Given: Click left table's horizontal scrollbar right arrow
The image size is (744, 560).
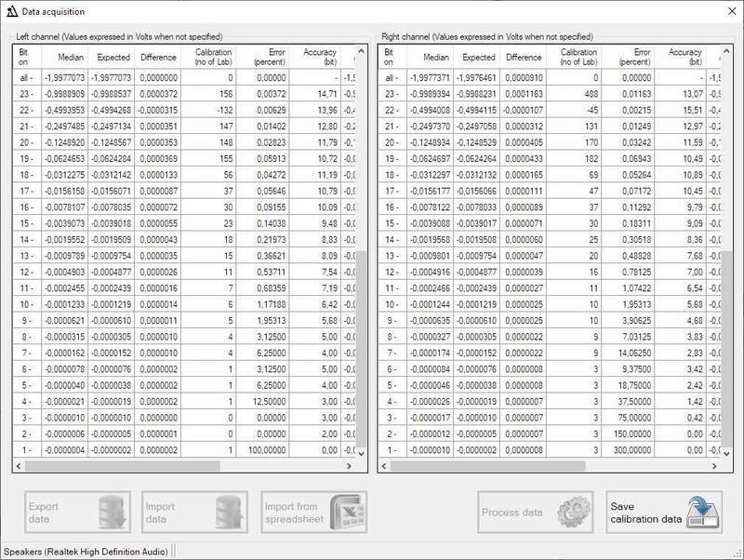Looking at the screenshot, I should tap(350, 466).
